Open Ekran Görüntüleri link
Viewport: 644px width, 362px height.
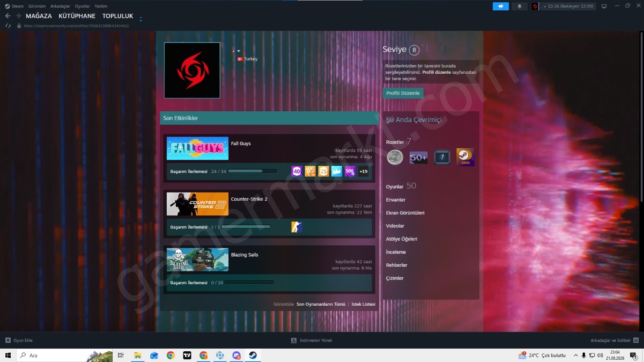click(x=405, y=213)
